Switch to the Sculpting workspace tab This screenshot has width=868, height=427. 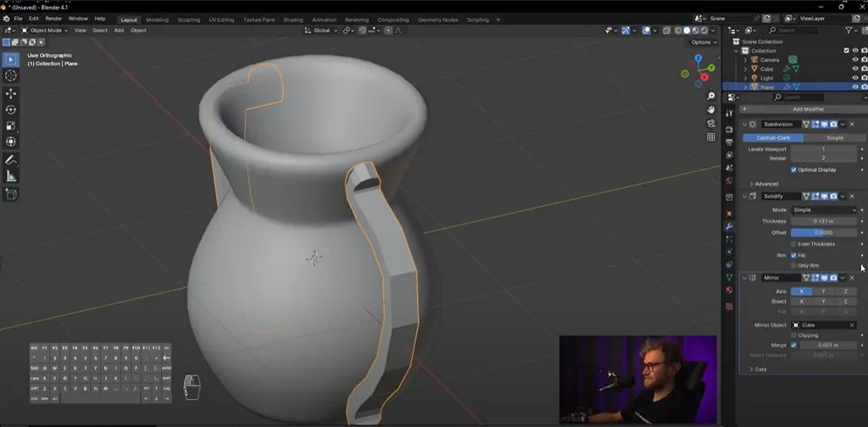click(189, 20)
